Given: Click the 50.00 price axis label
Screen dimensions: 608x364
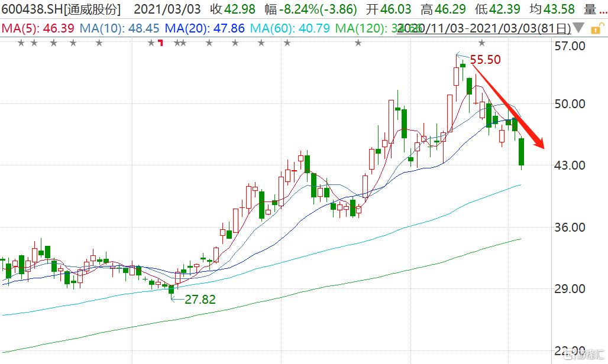Looking at the screenshot, I should [x=570, y=104].
